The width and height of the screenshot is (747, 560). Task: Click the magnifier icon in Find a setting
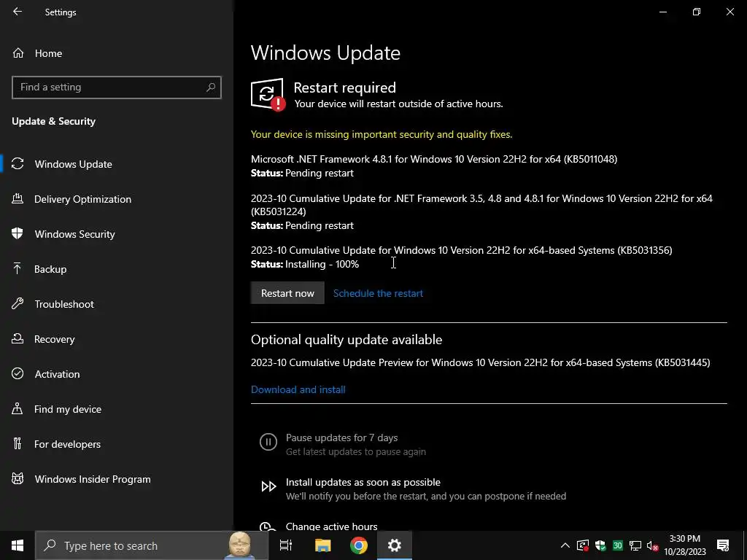coord(211,87)
